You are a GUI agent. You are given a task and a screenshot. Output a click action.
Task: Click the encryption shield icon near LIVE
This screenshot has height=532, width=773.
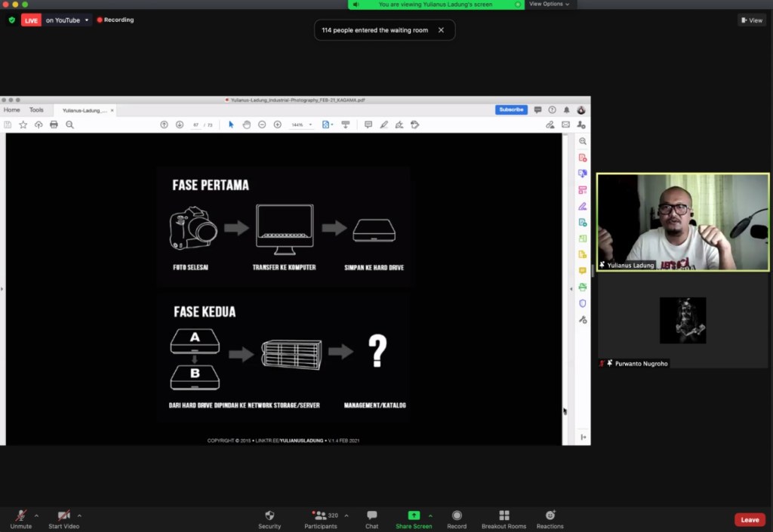click(x=11, y=20)
